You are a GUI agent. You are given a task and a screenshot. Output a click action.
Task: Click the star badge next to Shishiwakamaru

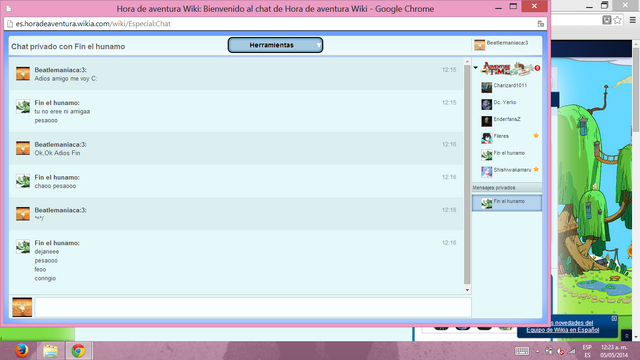536,169
